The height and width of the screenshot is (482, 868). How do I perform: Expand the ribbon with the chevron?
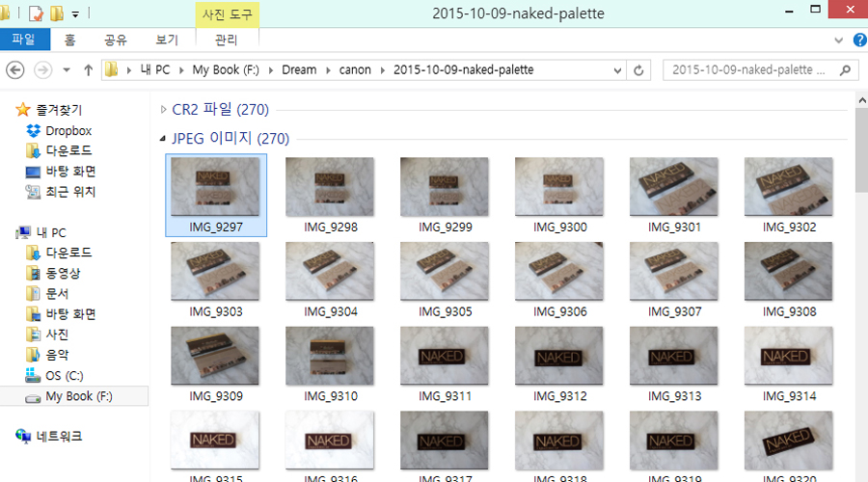pos(837,40)
